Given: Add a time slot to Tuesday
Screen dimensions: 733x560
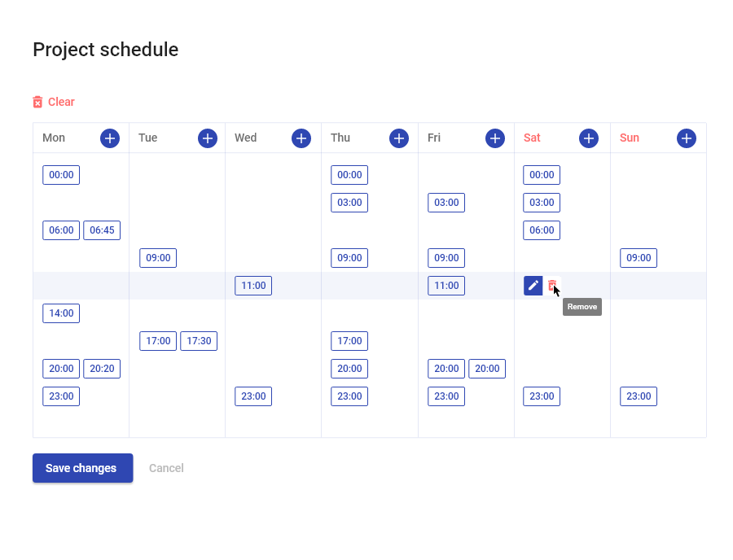Looking at the screenshot, I should [x=208, y=138].
